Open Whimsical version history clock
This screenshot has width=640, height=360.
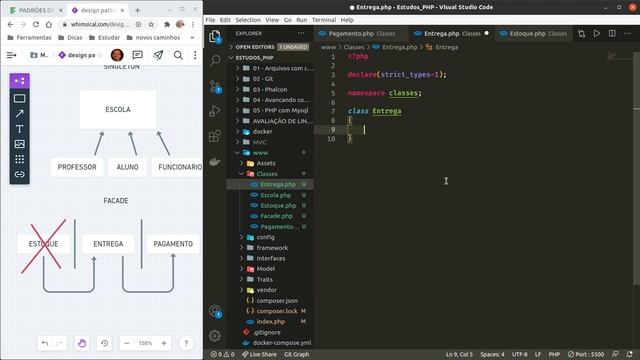coord(104,343)
